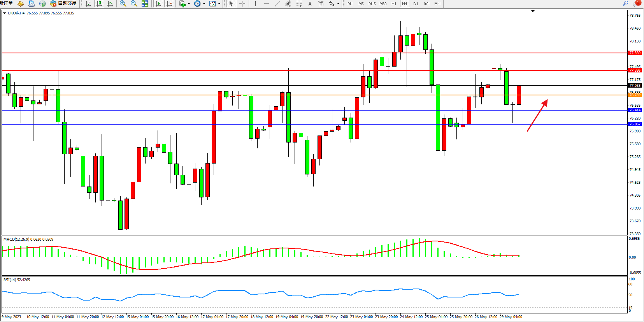
Task: Open the search magnifier at top right
Action: click(626, 4)
